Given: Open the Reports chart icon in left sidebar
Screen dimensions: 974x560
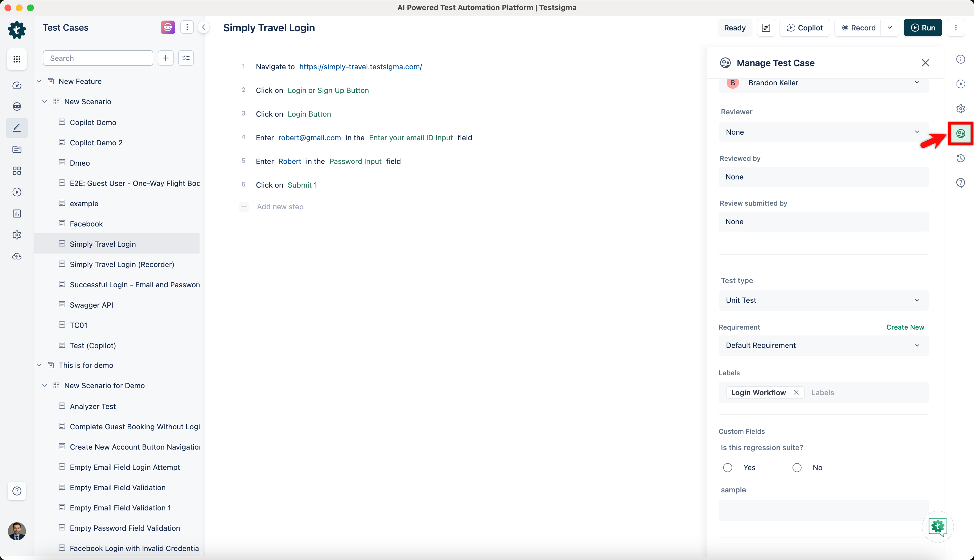Looking at the screenshot, I should click(x=17, y=214).
